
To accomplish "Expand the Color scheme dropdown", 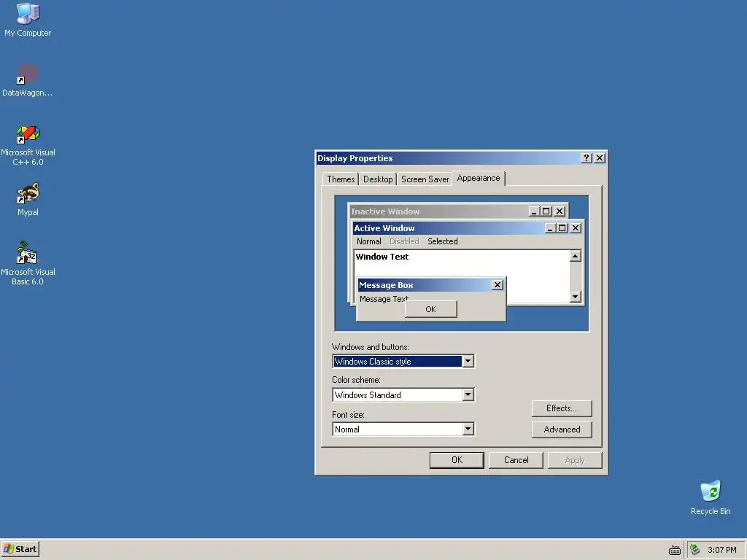I will click(x=468, y=394).
